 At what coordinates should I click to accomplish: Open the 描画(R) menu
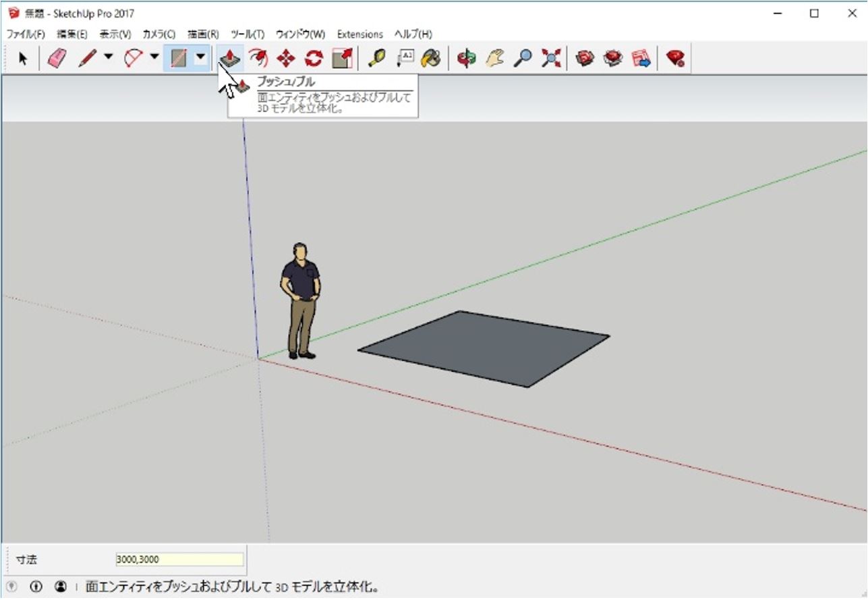203,34
